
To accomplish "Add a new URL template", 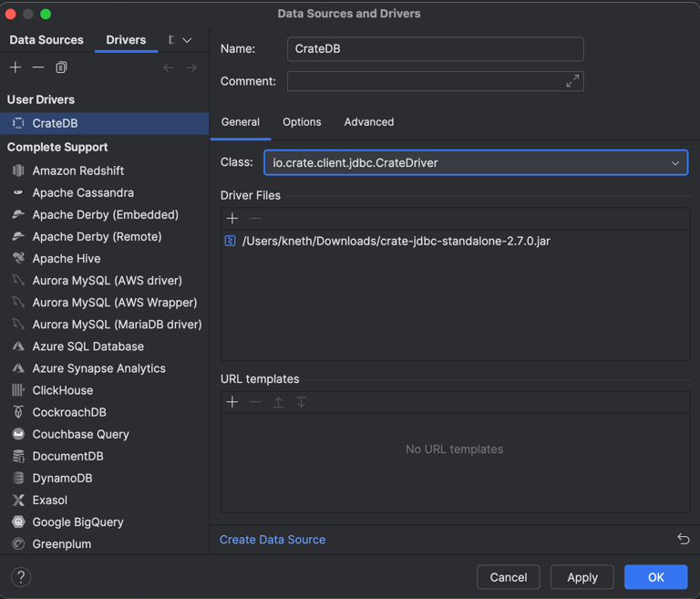I will point(232,402).
